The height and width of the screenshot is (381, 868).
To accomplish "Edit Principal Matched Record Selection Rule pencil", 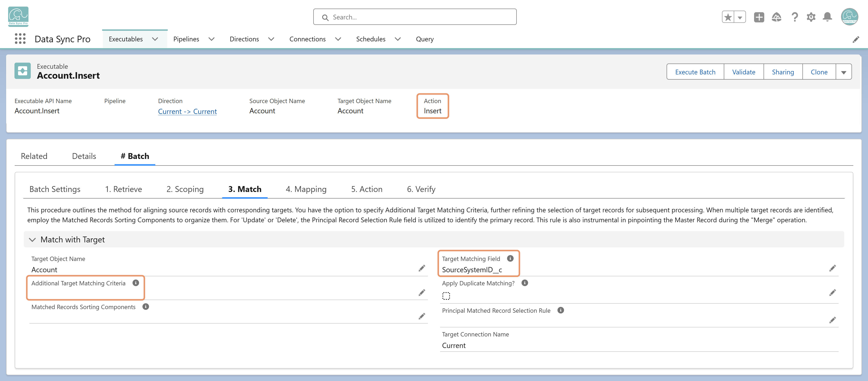I will pyautogui.click(x=832, y=320).
